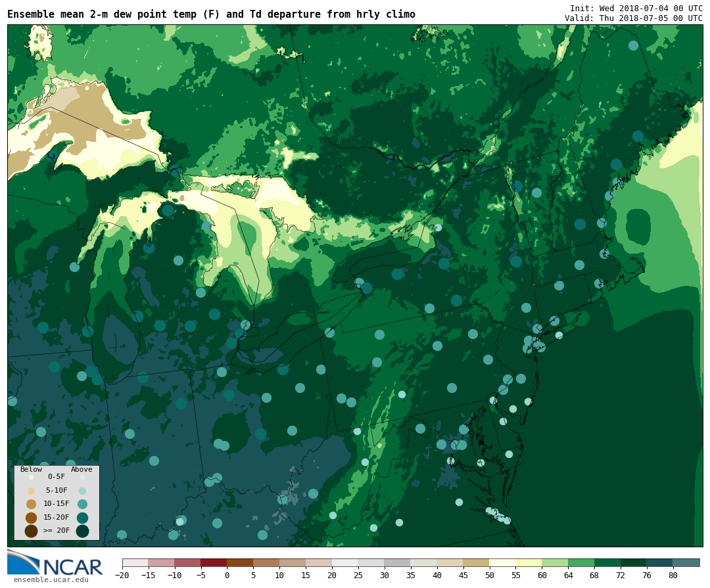Viewport: 710px width, 588px height.
Task: Click the '15-20F' legend label
Action: coord(56,517)
